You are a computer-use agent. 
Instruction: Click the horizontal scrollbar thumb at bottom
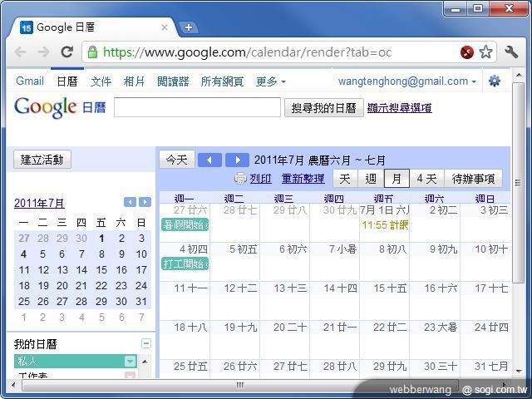(x=239, y=385)
